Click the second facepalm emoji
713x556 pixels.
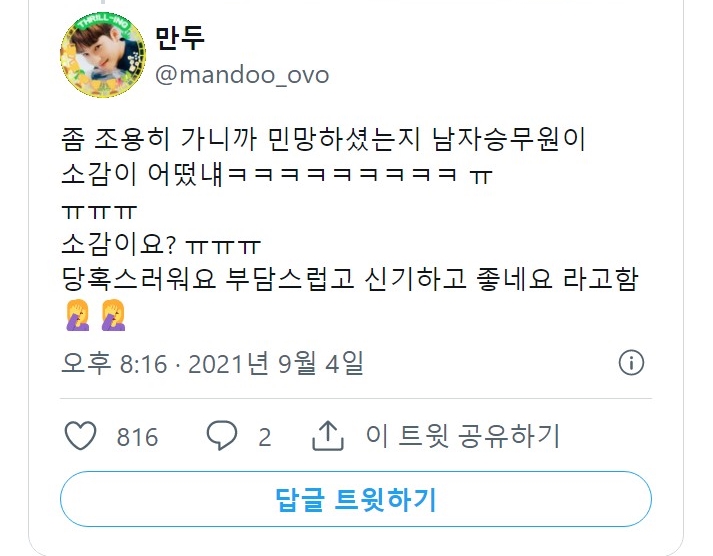click(x=113, y=315)
